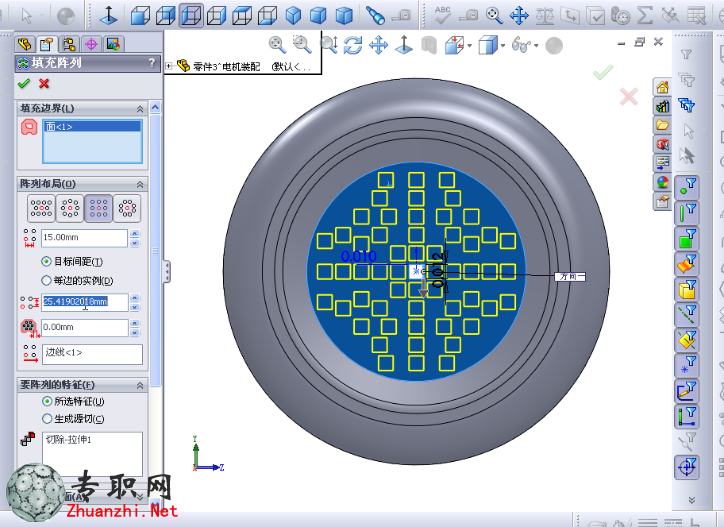Edit the 0.00mm margins field

pyautogui.click(x=84, y=327)
